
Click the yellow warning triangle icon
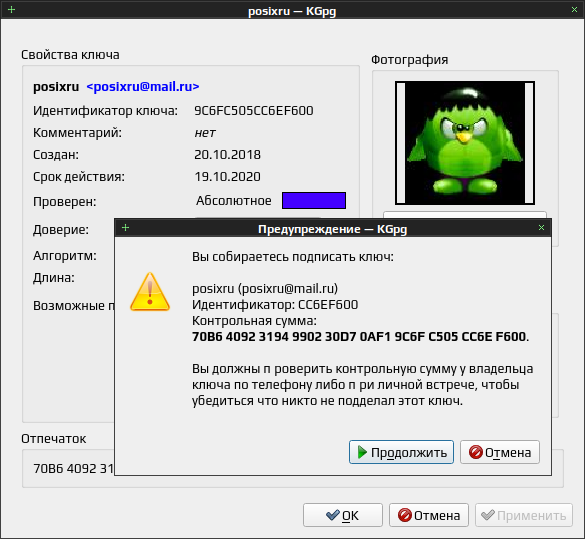coord(150,292)
